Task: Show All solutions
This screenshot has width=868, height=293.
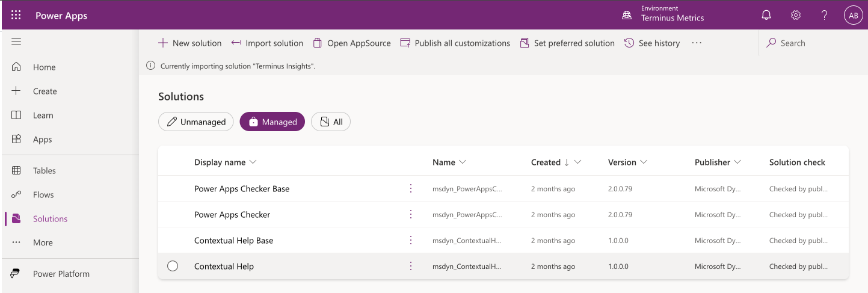Action: tap(331, 122)
